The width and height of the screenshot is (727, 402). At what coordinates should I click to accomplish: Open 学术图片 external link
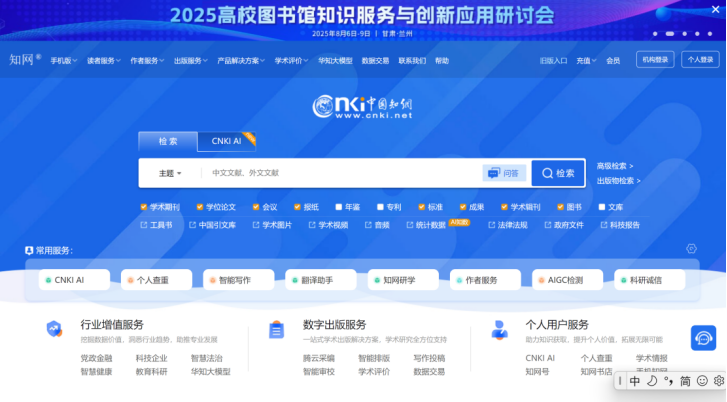pyautogui.click(x=272, y=225)
